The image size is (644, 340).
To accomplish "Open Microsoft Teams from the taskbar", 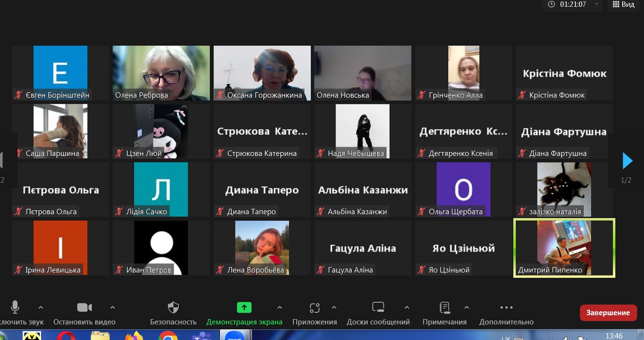I will coord(202,336).
